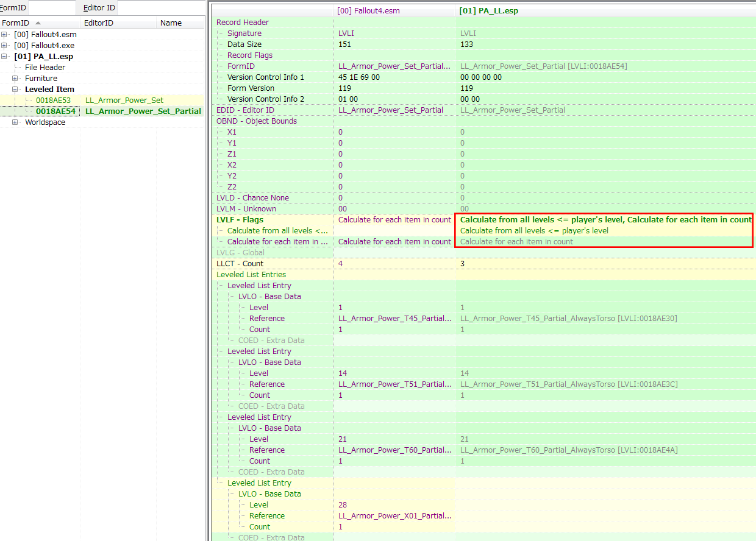The image size is (756, 541).
Task: Expand the Worldspace group
Action: pos(15,122)
